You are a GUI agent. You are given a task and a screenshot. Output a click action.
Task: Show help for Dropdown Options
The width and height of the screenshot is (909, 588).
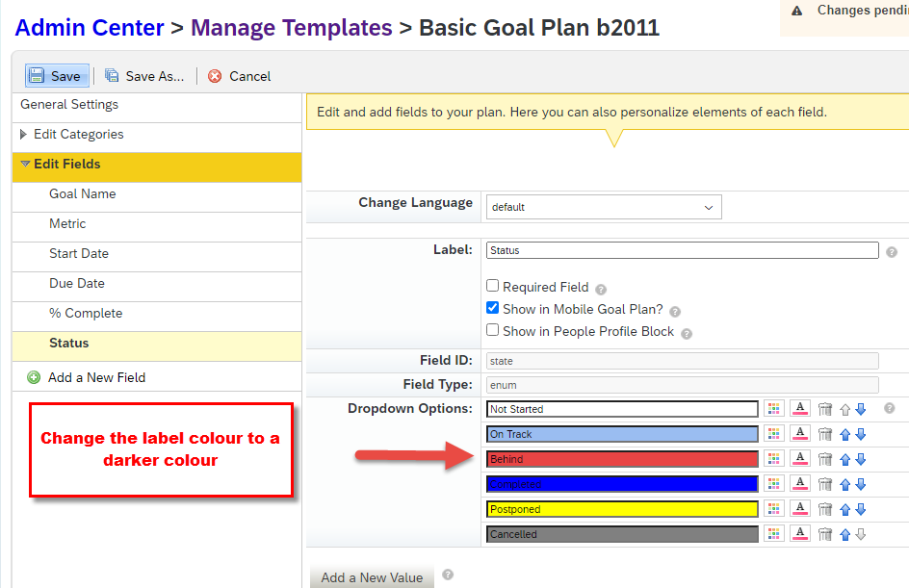tap(890, 408)
